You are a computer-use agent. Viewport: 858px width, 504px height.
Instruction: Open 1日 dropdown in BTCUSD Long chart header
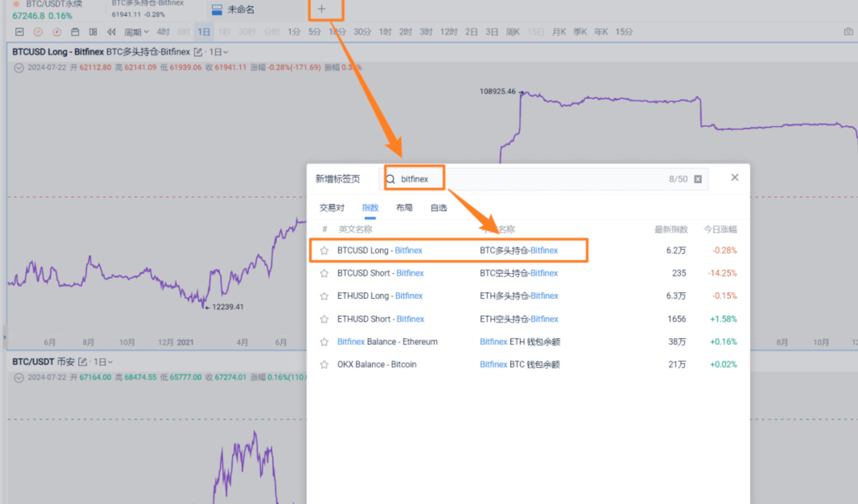[x=219, y=52]
